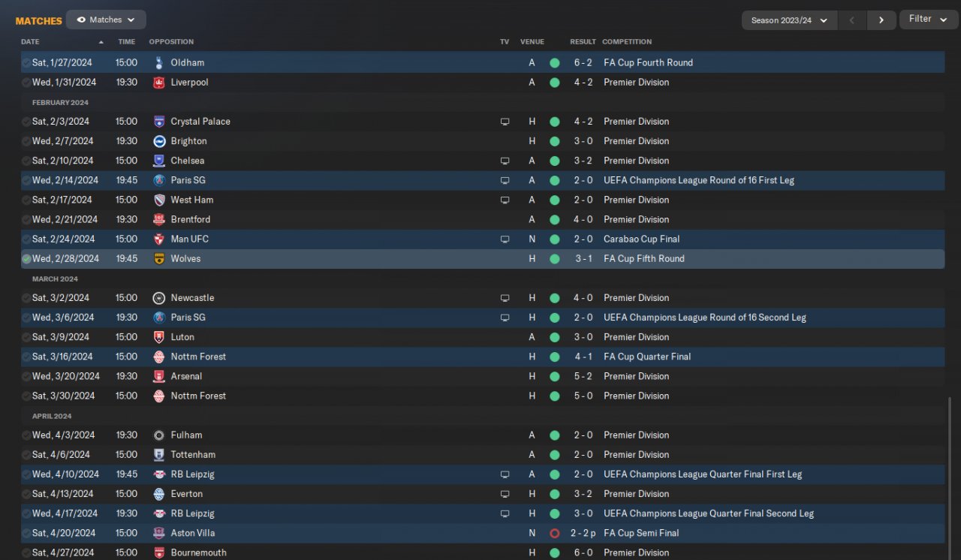
Task: Expand the Season 2023/24 selector
Action: 789,20
